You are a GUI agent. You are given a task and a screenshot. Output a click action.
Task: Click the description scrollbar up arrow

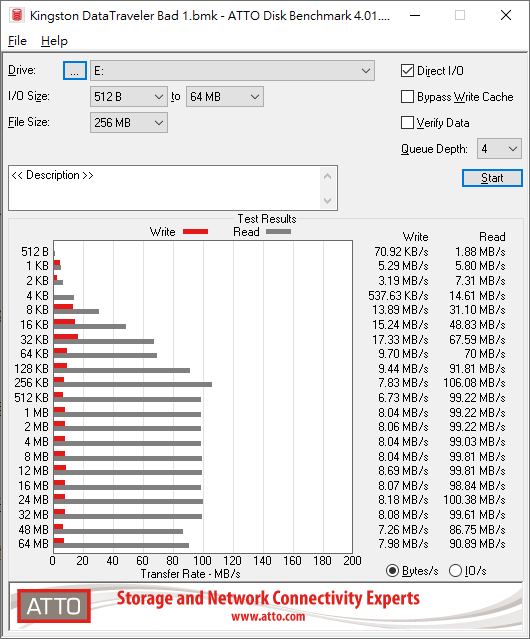[328, 176]
